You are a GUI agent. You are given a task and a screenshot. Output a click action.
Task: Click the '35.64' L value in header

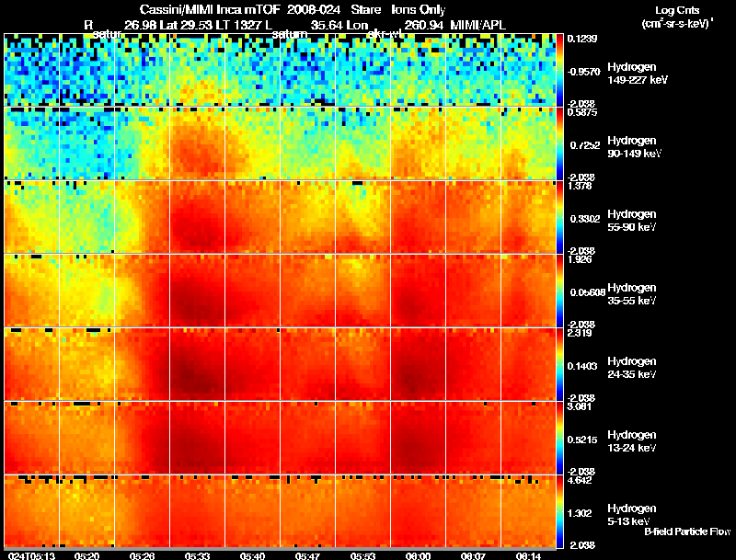pyautogui.click(x=327, y=26)
